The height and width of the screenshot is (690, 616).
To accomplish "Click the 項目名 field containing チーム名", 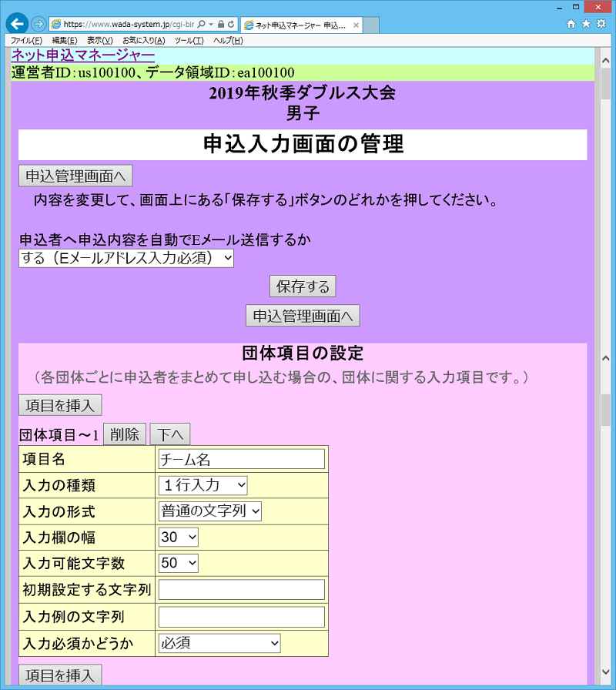I will click(x=242, y=460).
